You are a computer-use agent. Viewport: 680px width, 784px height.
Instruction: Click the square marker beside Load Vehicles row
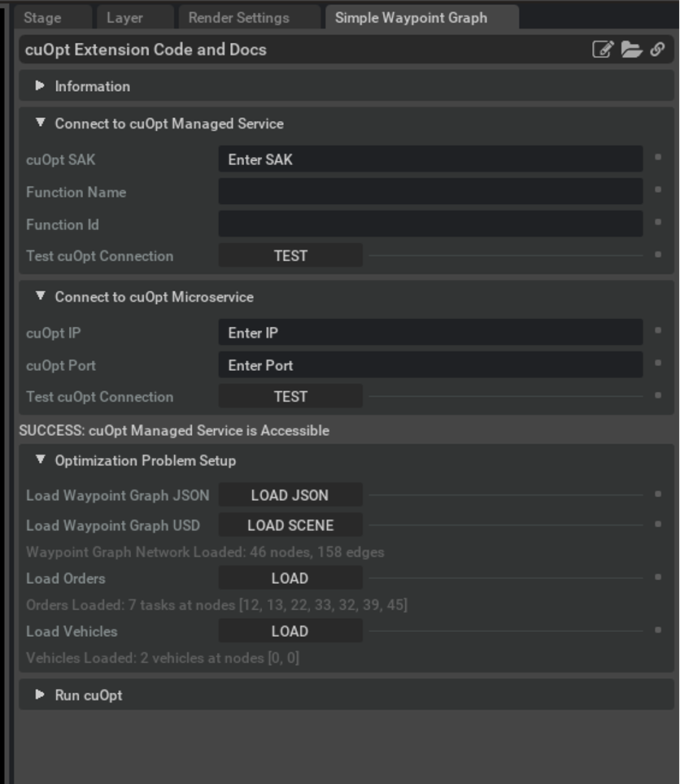(658, 629)
